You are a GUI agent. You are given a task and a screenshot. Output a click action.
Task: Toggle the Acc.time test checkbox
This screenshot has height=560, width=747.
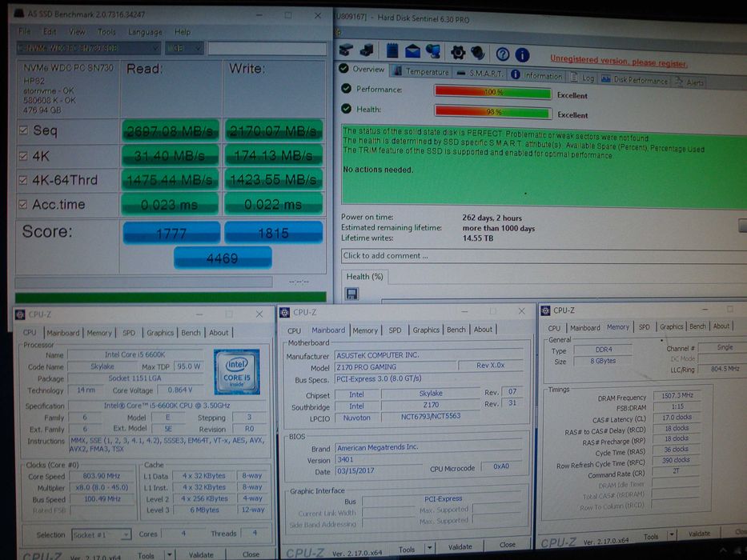pos(23,204)
